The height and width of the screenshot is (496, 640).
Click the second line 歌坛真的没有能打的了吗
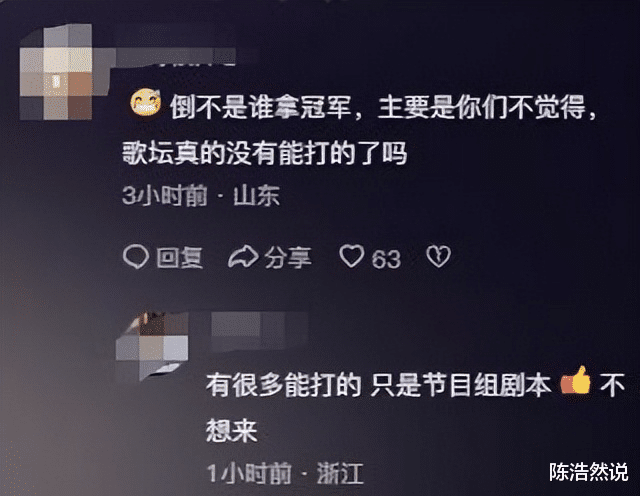click(265, 153)
